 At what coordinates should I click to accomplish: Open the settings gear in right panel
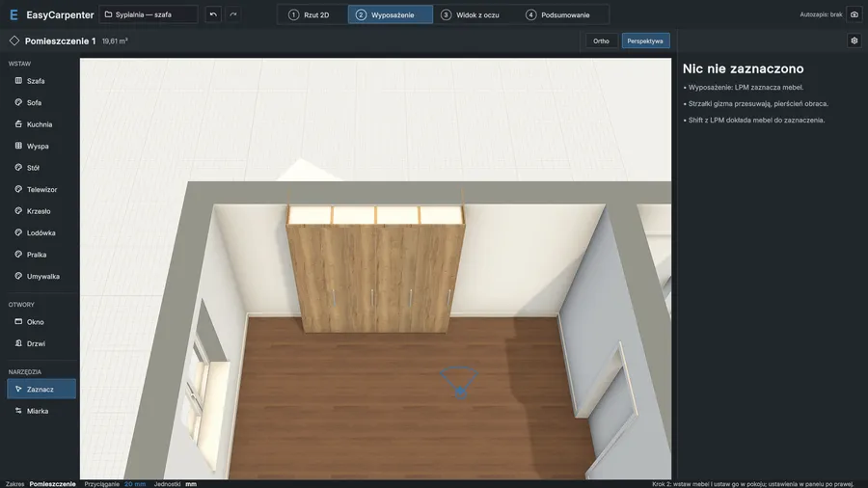(x=854, y=41)
